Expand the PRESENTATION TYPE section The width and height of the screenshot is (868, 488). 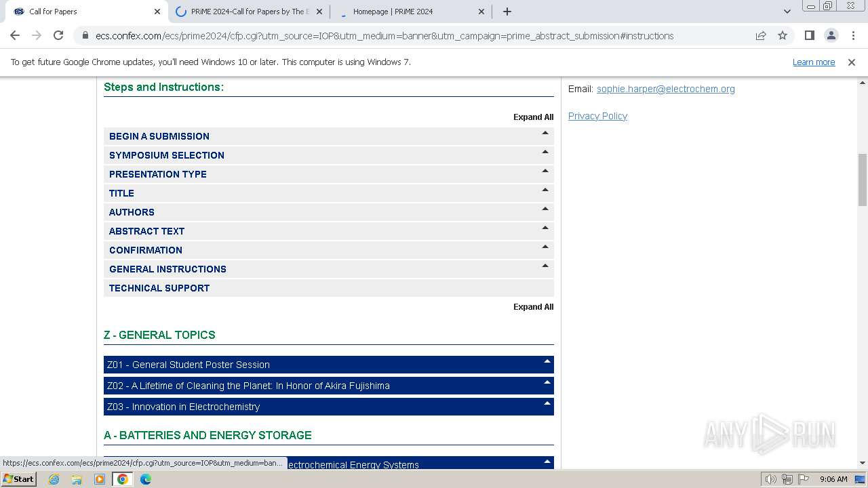(329, 174)
